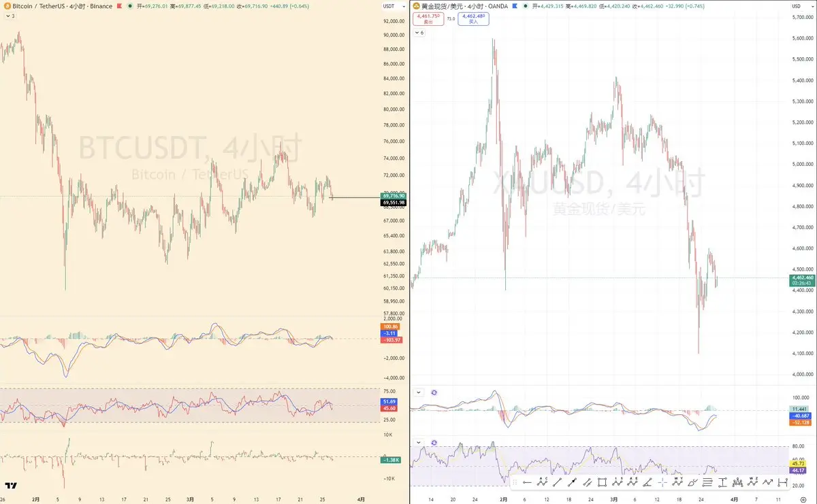The height and width of the screenshot is (504, 817).
Task: Click the 5,700.000 gold price scale label
Action: [x=801, y=16]
